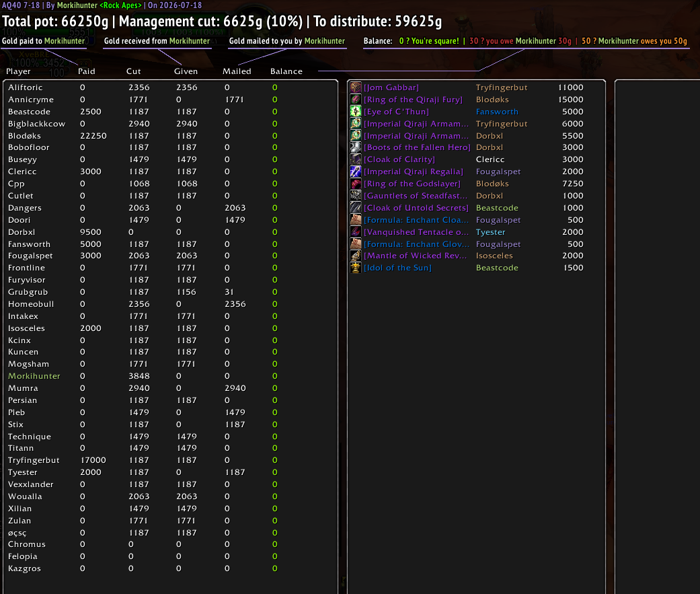
Task: Open the [Ring of the Godslayer] link
Action: pos(412,184)
